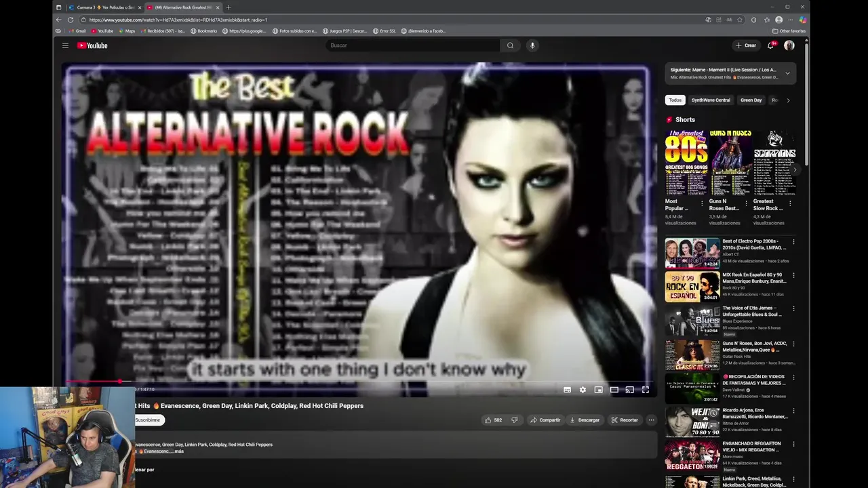Viewport: 868px width, 488px height.
Task: Click the Compartir button
Action: tap(545, 420)
